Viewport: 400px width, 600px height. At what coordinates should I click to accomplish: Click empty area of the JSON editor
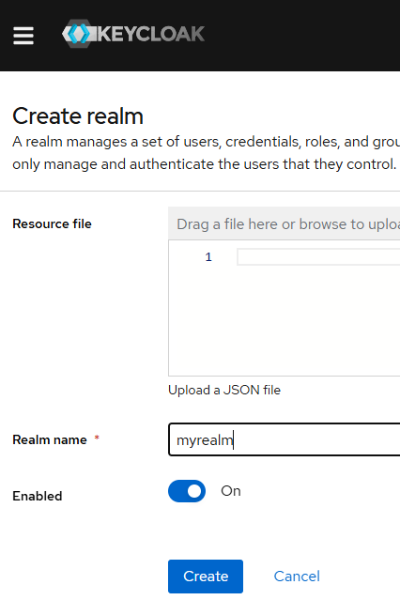tap(284, 321)
